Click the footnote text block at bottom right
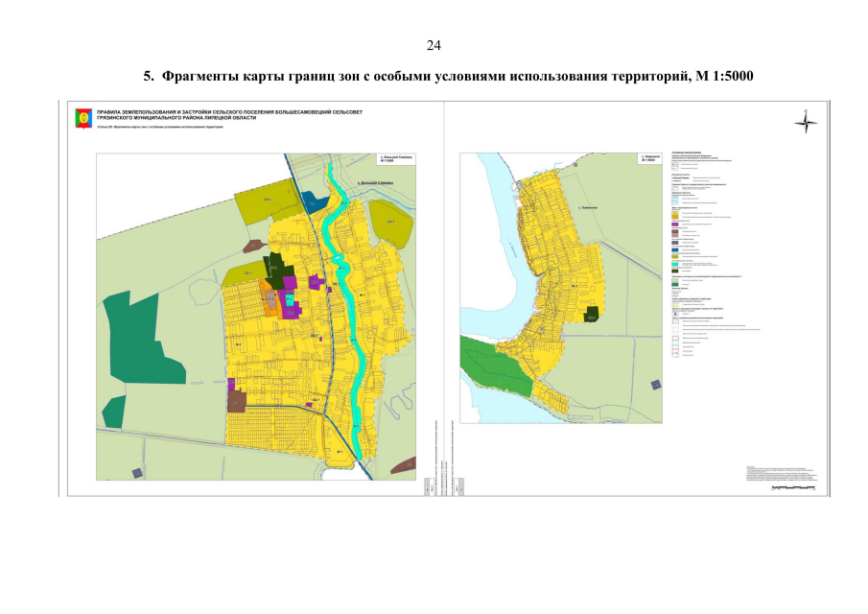Viewport: 868px width, 614px height. click(782, 473)
